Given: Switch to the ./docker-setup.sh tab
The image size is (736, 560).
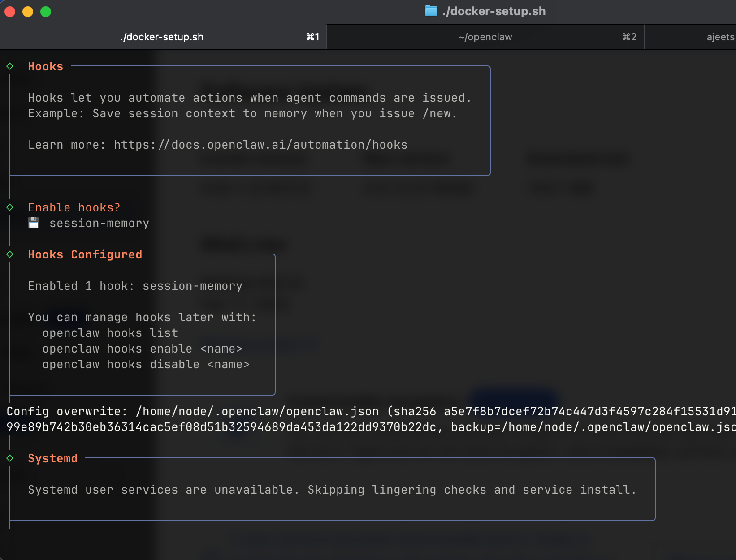Looking at the screenshot, I should coord(162,37).
